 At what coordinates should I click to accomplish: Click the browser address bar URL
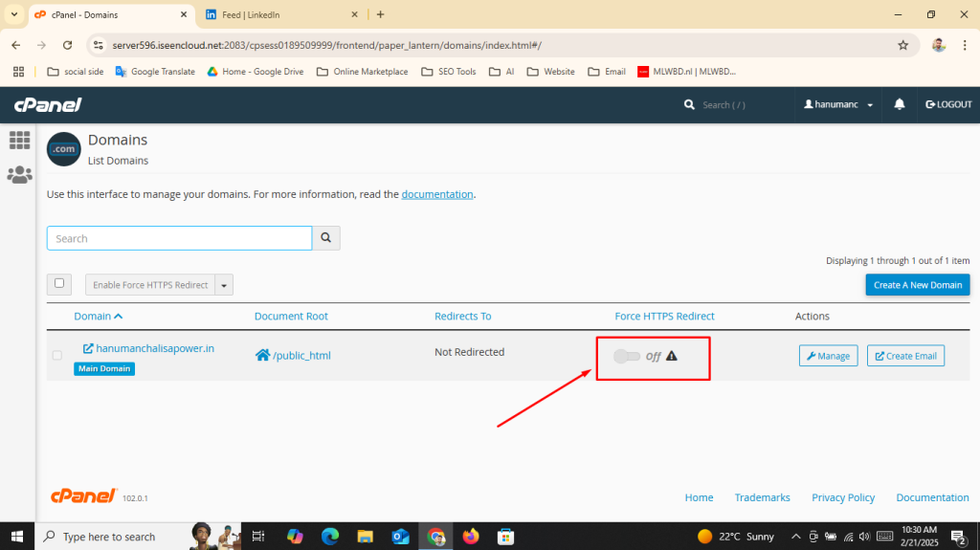point(327,46)
